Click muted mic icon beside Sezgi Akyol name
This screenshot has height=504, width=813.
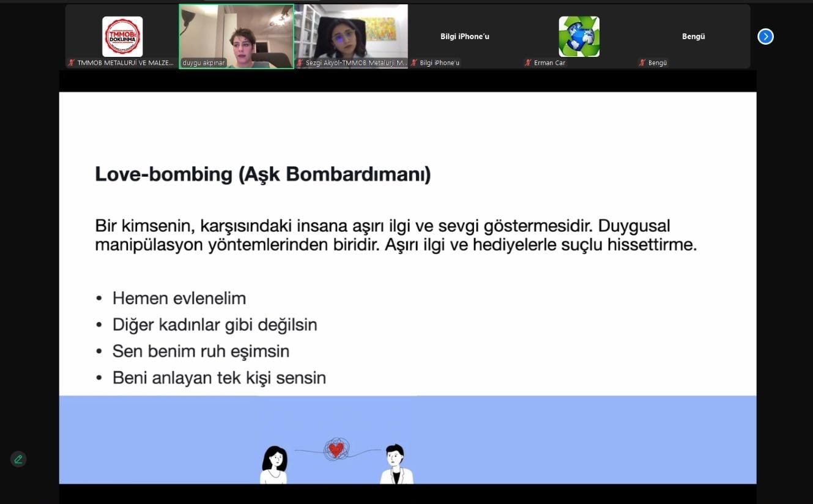point(300,63)
